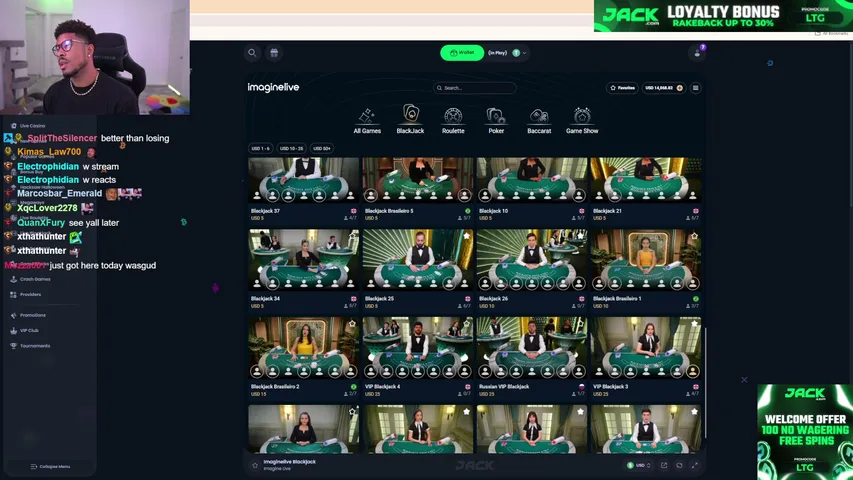Click the VIP Blackjack 3 title
This screenshot has width=853, height=480.
[x=610, y=386]
